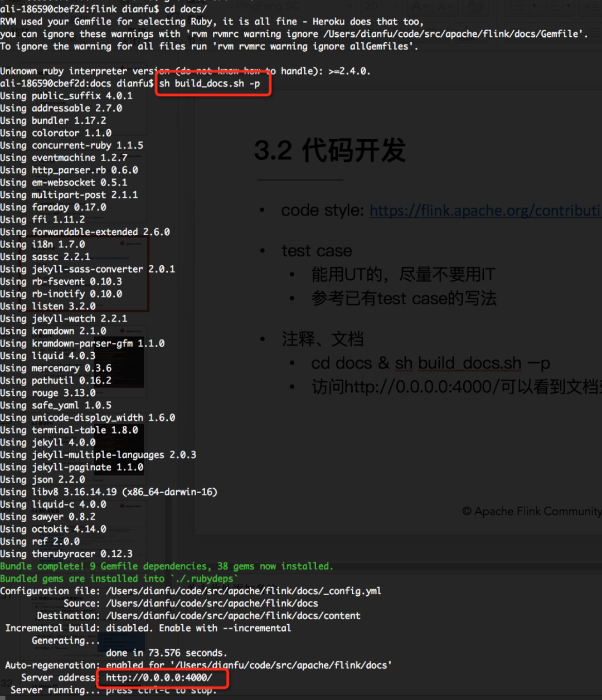Click line 'Using rb-inotify 0.10.0'
Image resolution: width=602 pixels, height=700 pixels.
[61, 294]
